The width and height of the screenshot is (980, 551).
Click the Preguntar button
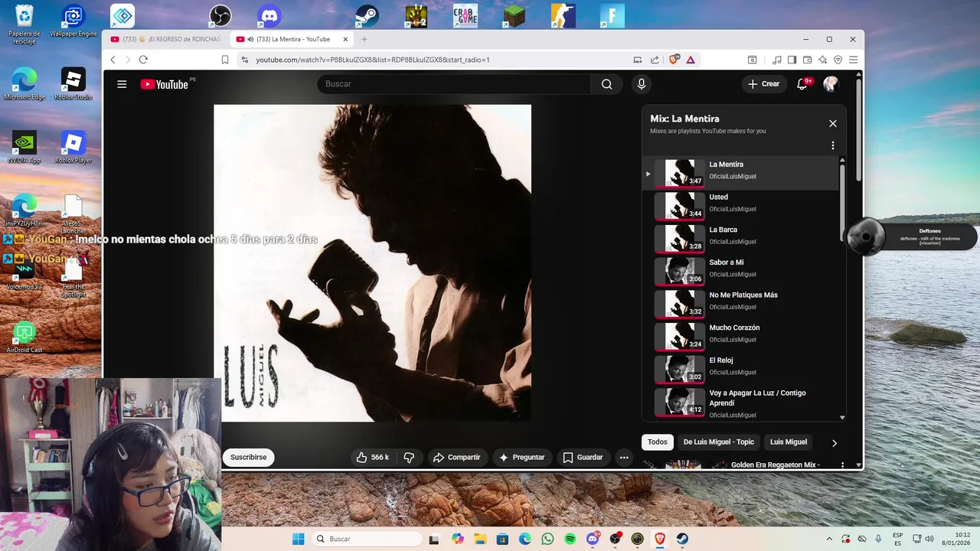tap(521, 458)
